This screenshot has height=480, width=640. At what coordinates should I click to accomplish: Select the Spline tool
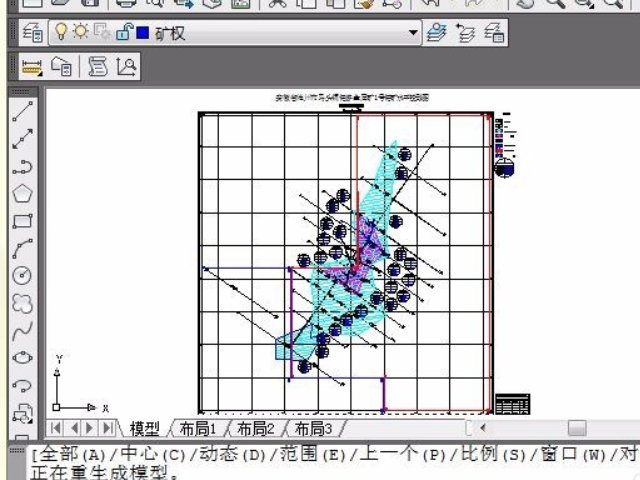[x=22, y=329]
